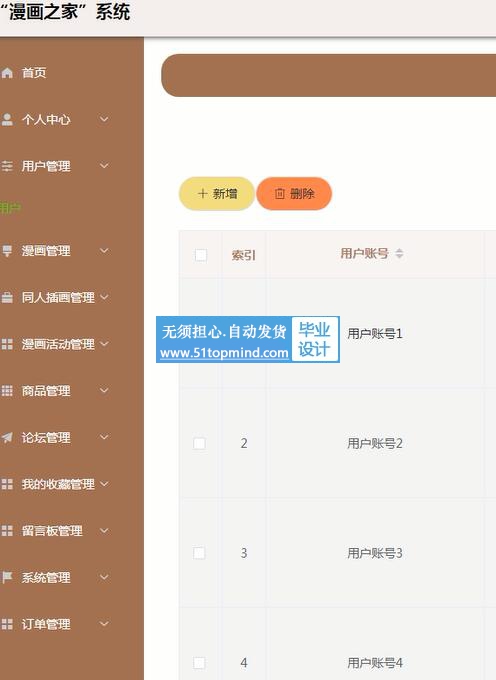
Task: Toggle the select-all checkbox in table header
Action: pos(201,255)
